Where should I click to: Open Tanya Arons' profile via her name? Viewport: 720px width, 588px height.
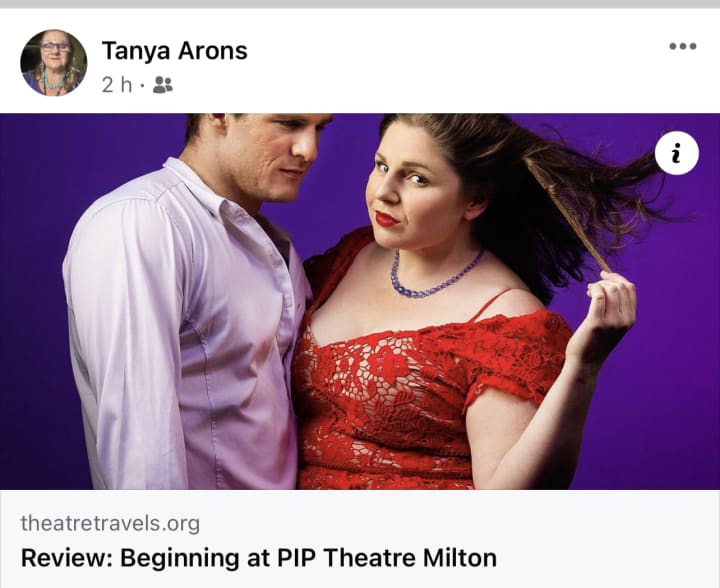tap(174, 50)
